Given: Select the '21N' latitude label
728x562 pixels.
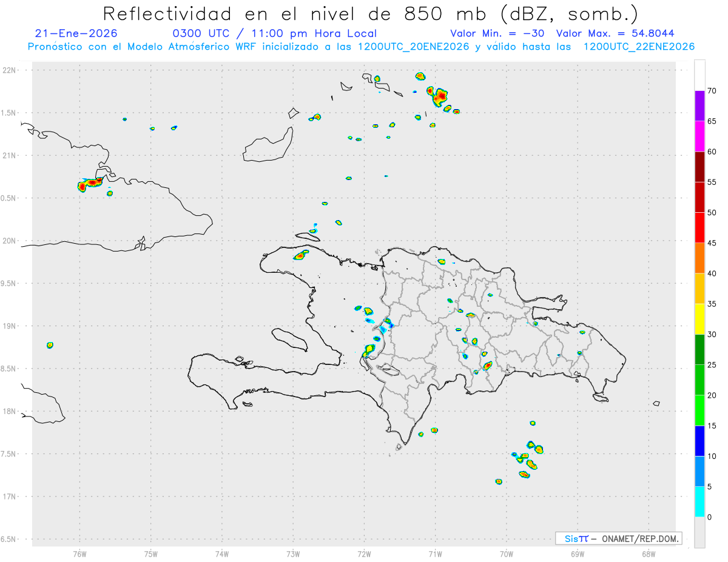Looking at the screenshot, I should 10,155.
